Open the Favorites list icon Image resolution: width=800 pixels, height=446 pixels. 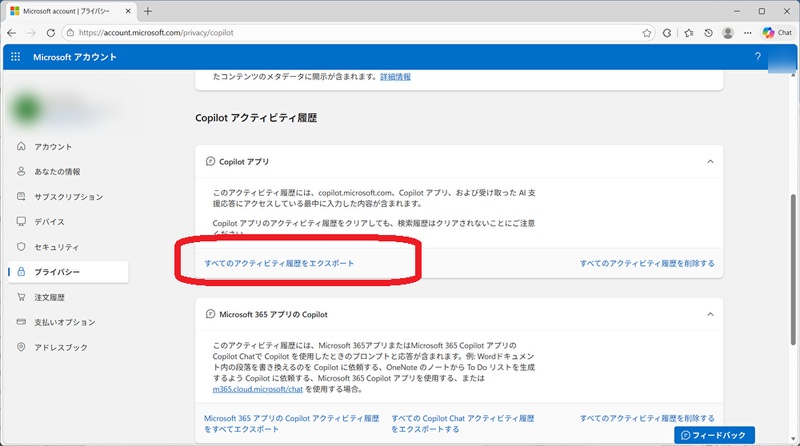[689, 33]
